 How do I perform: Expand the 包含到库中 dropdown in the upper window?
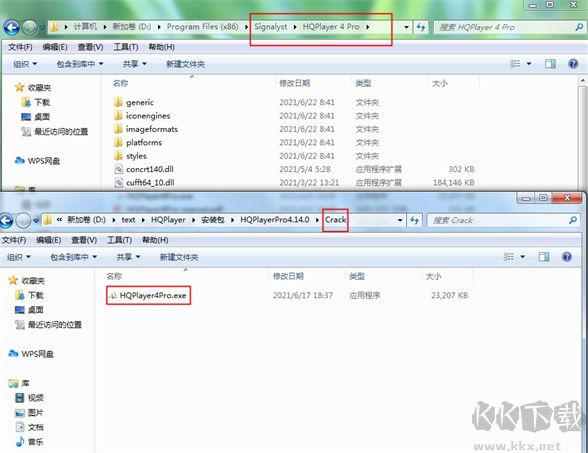[80, 64]
